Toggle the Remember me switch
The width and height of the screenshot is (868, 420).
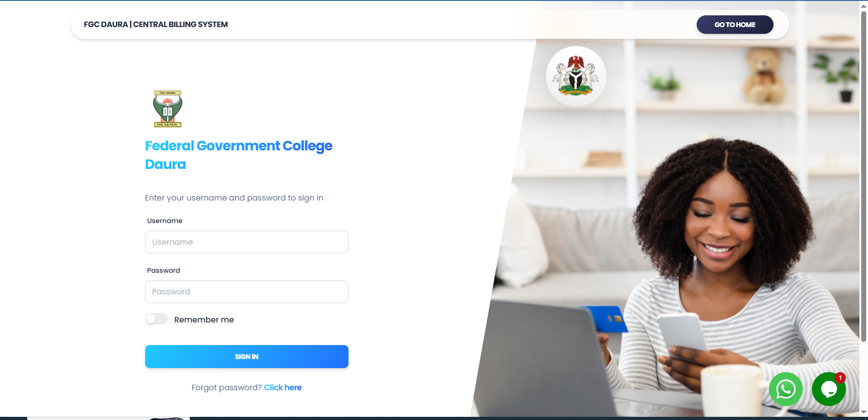[x=156, y=319]
